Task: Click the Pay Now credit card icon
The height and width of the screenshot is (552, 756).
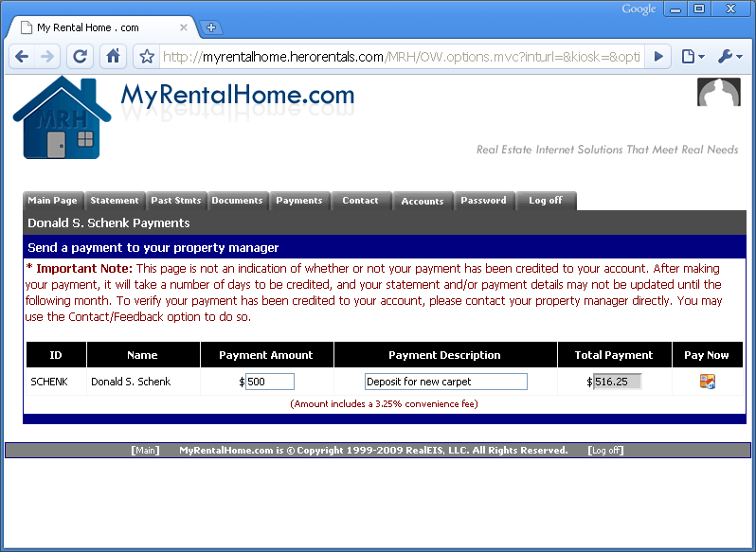Action: [x=708, y=382]
